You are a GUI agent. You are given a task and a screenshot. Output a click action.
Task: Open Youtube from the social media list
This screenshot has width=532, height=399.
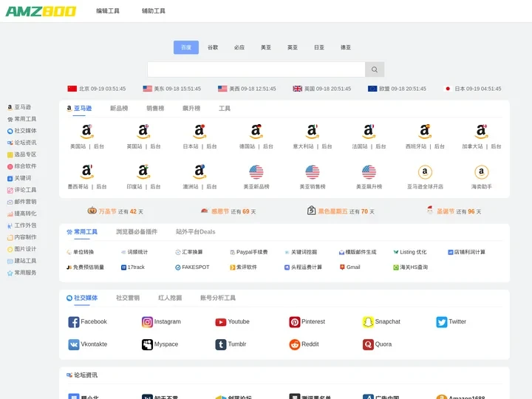click(233, 321)
